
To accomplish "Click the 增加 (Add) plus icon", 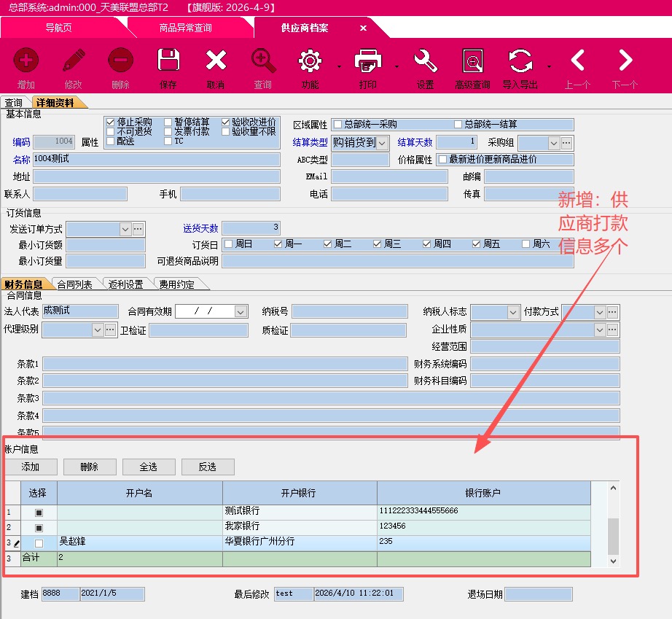I will pyautogui.click(x=26, y=61).
